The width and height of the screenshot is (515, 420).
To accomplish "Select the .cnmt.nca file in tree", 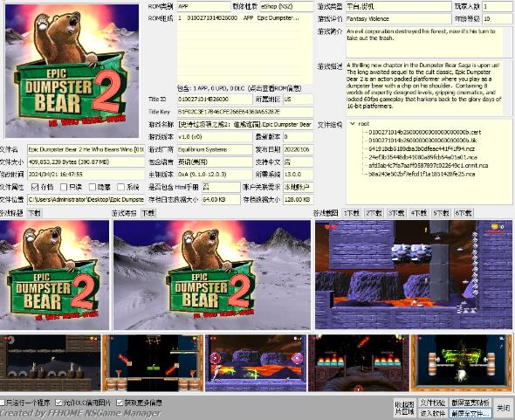I will click(x=428, y=165).
